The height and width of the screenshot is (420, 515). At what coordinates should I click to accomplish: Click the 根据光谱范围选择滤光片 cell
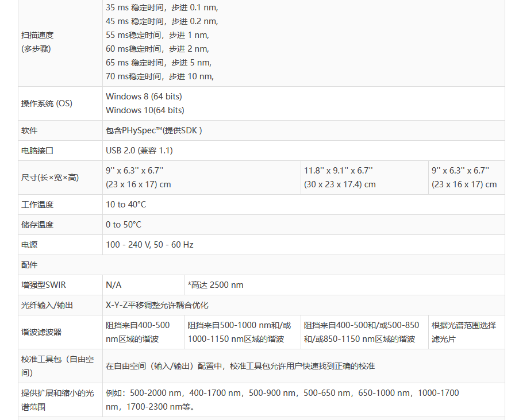pos(463,332)
